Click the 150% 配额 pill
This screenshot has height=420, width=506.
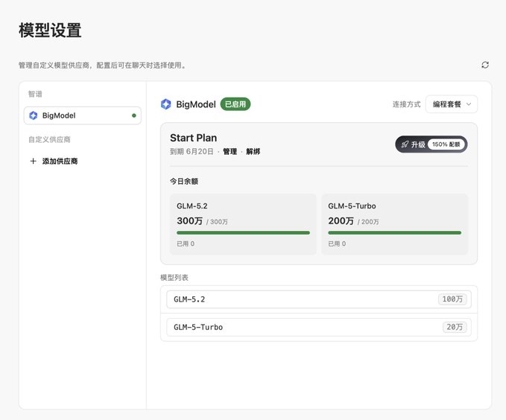click(446, 144)
